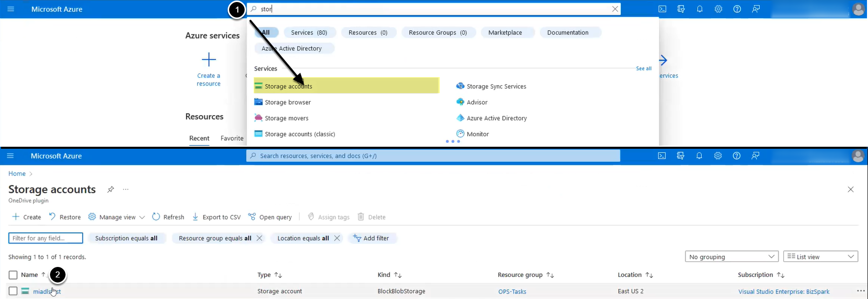Expand the Manage view dropdown
This screenshot has height=299, width=868.
click(117, 217)
